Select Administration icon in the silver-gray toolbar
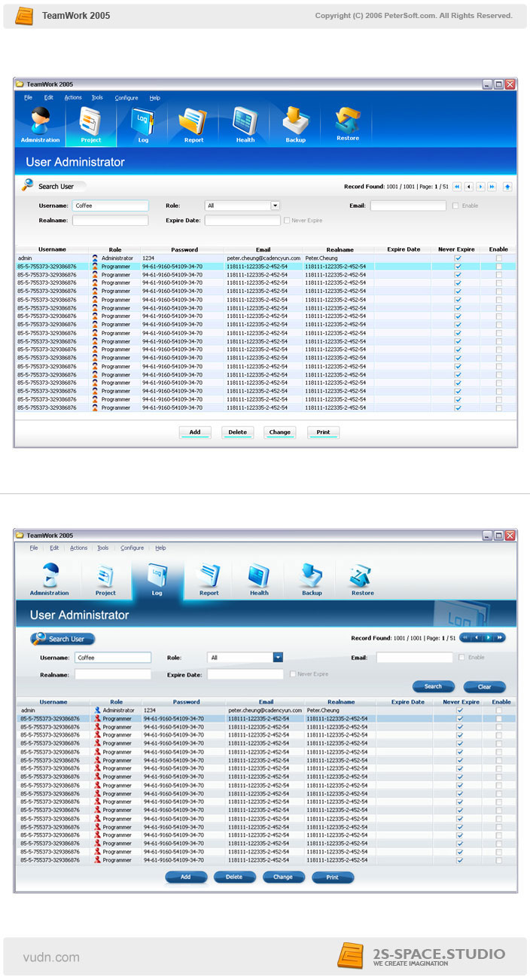This screenshot has height=980, width=530. point(49,579)
